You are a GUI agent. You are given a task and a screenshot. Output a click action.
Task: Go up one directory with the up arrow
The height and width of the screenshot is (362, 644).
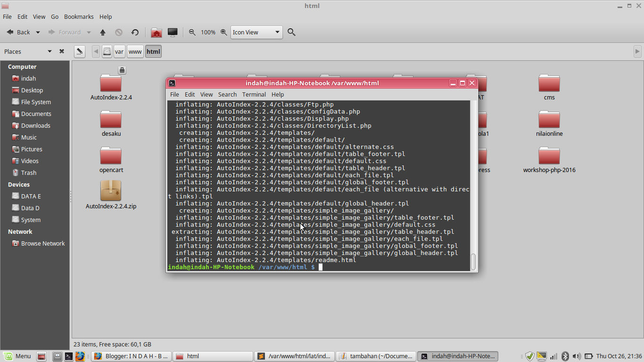(103, 32)
